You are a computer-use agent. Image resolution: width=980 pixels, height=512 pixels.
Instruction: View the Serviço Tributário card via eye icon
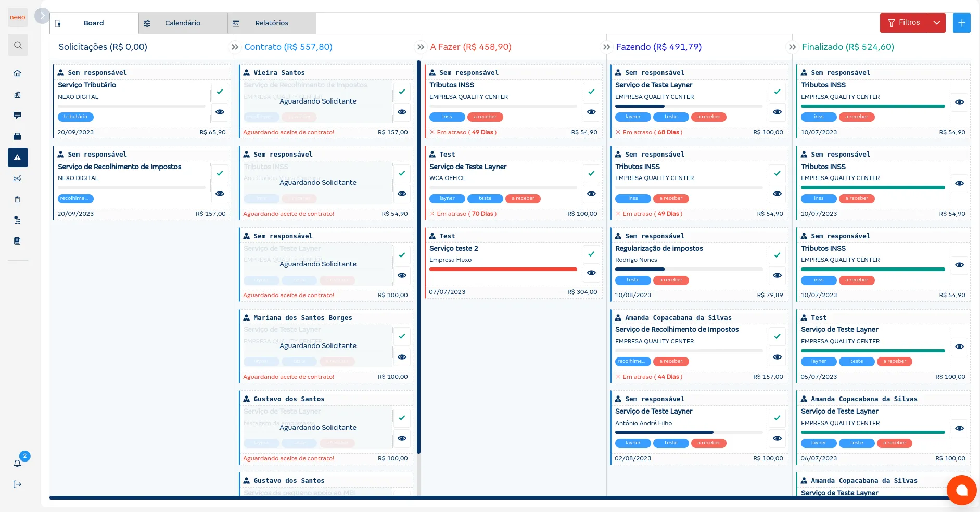(220, 112)
